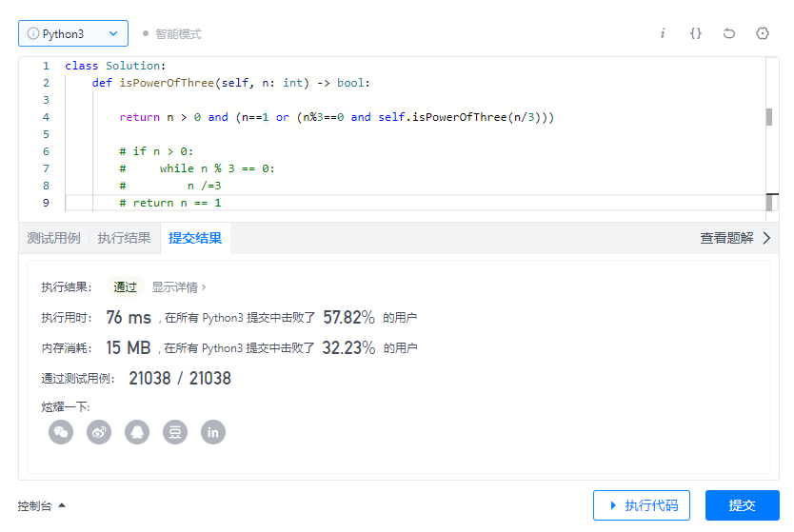The height and width of the screenshot is (532, 794).
Task: Toggle the 智能模式 smart mode indicator
Action: (172, 34)
